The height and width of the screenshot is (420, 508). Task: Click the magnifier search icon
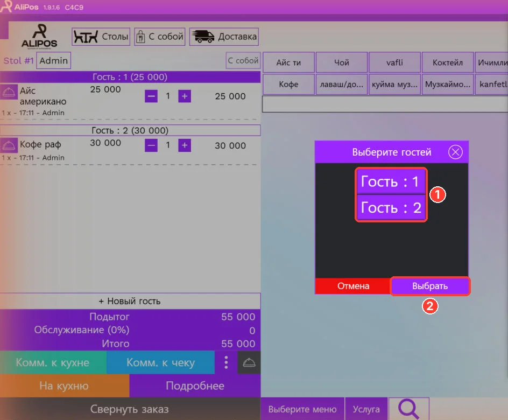(x=409, y=409)
